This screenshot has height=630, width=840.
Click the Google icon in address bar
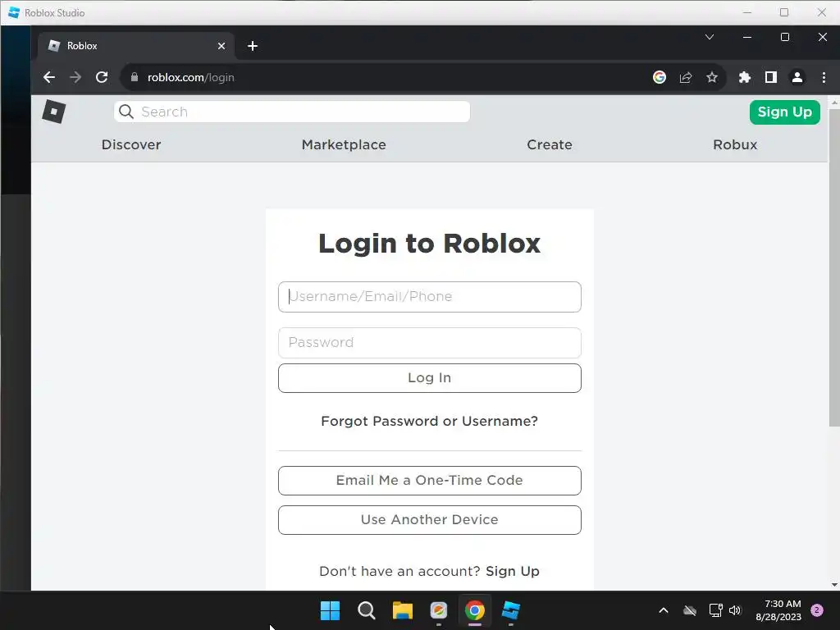tap(659, 77)
